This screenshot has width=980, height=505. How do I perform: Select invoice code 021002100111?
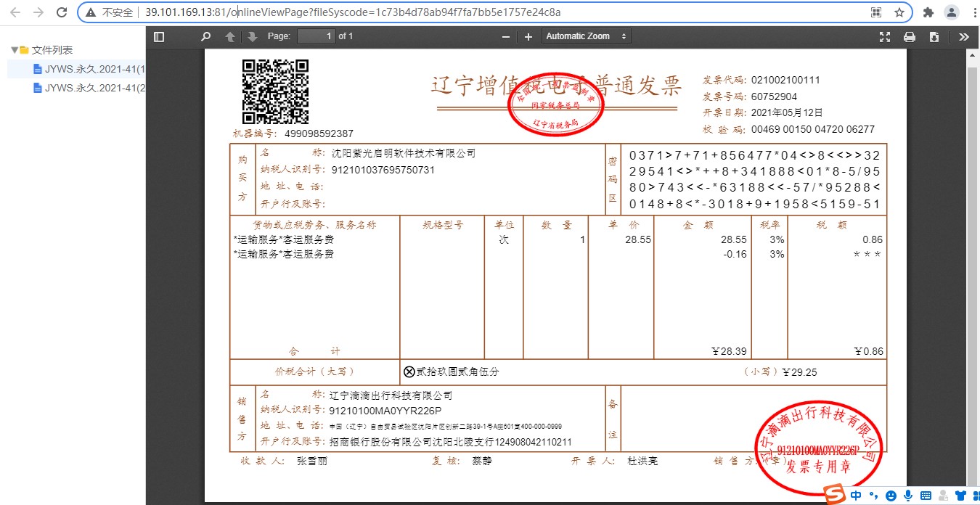click(785, 80)
